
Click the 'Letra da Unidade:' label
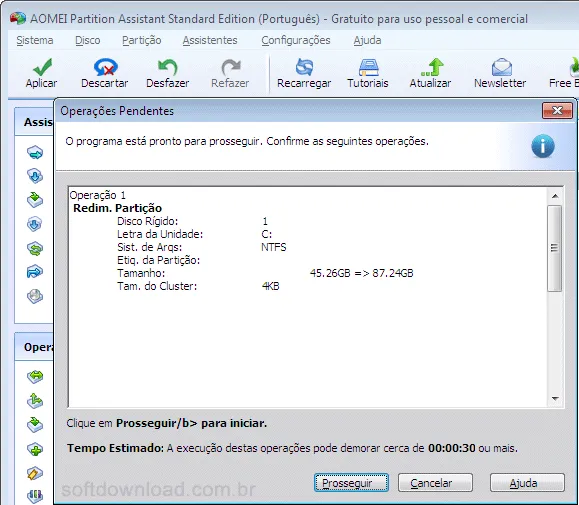160,234
